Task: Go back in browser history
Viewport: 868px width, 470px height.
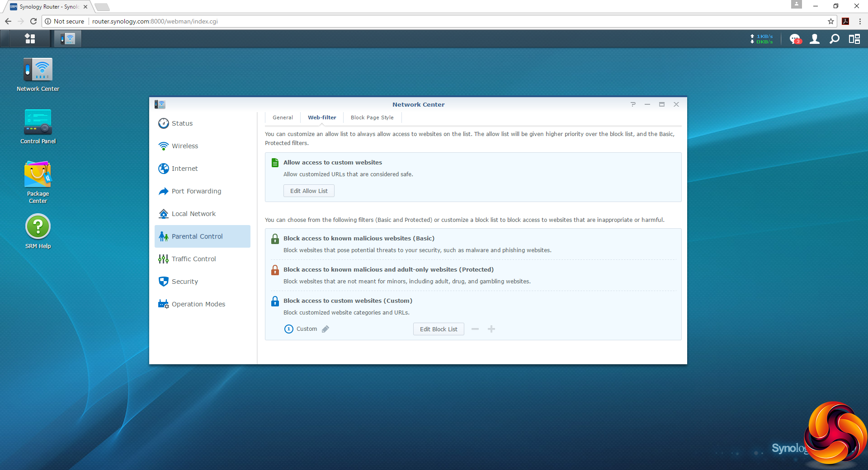Action: click(8, 21)
